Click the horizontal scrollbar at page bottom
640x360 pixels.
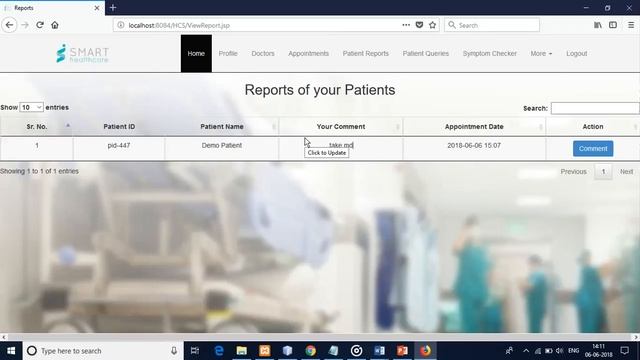(320, 337)
